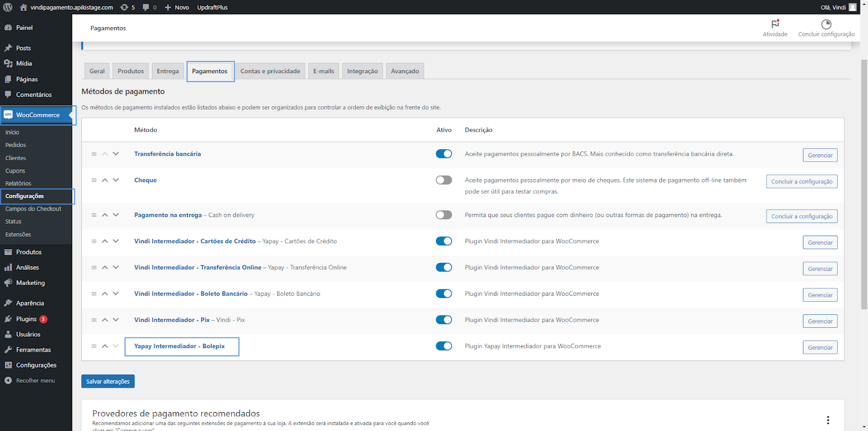868x431 pixels.
Task: Click Concluir a configuração for Cheque
Action: pos(802,181)
